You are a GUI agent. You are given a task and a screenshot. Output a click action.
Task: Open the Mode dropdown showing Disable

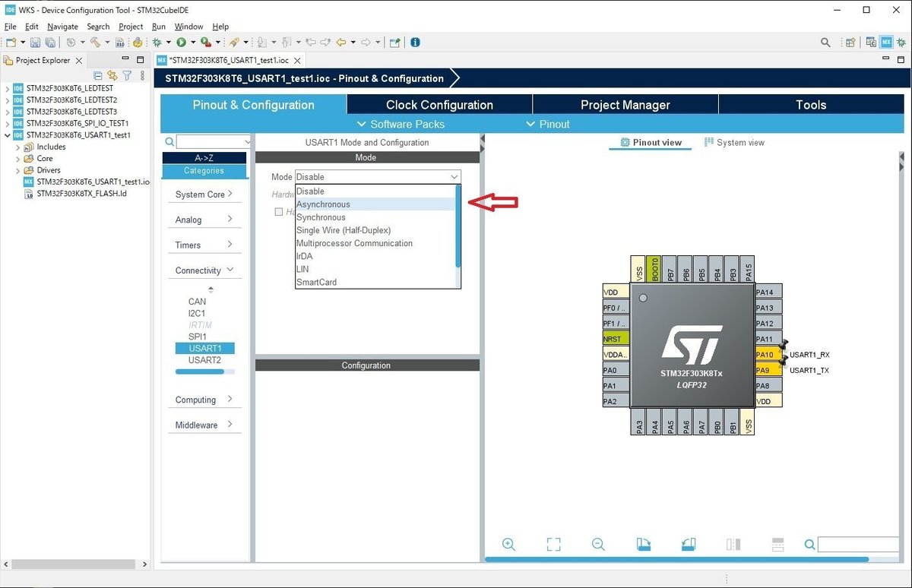[x=378, y=177]
